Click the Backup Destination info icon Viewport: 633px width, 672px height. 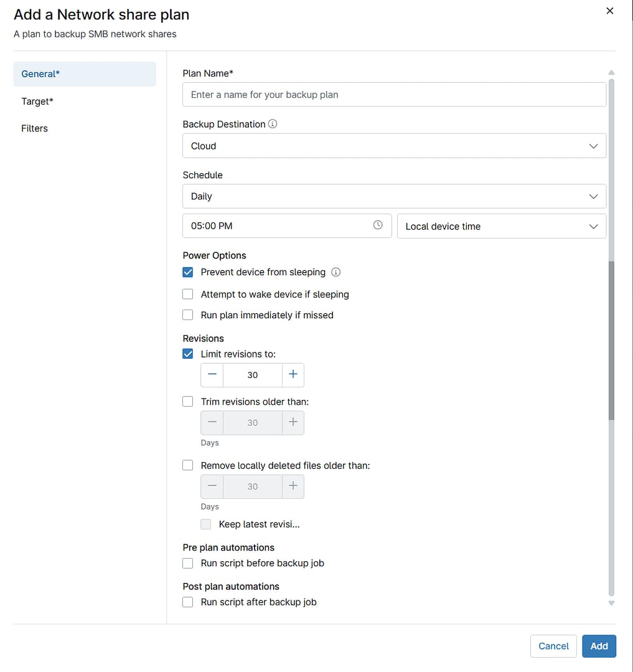tap(273, 124)
